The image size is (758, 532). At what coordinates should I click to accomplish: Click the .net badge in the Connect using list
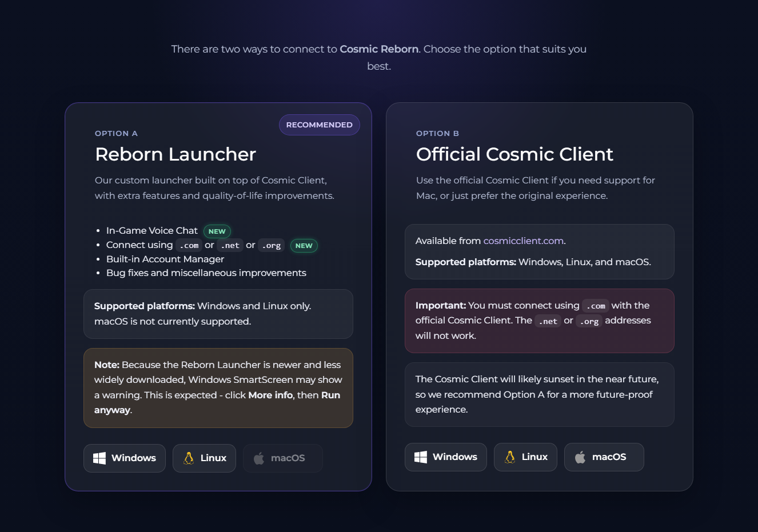pyautogui.click(x=230, y=245)
